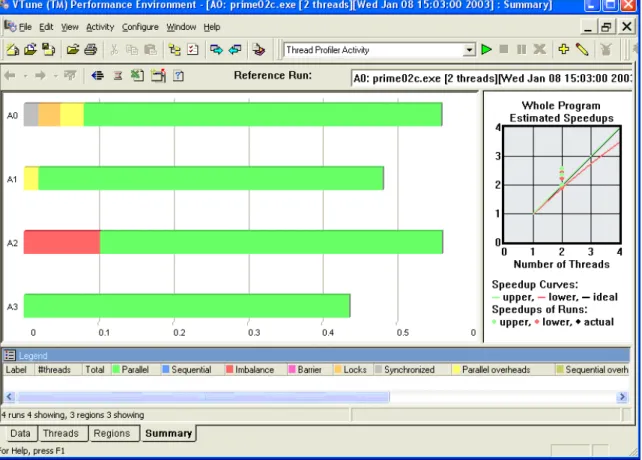This screenshot has width=642, height=460.
Task: Click the window icon with red pin
Action: pyautogui.click(x=158, y=75)
